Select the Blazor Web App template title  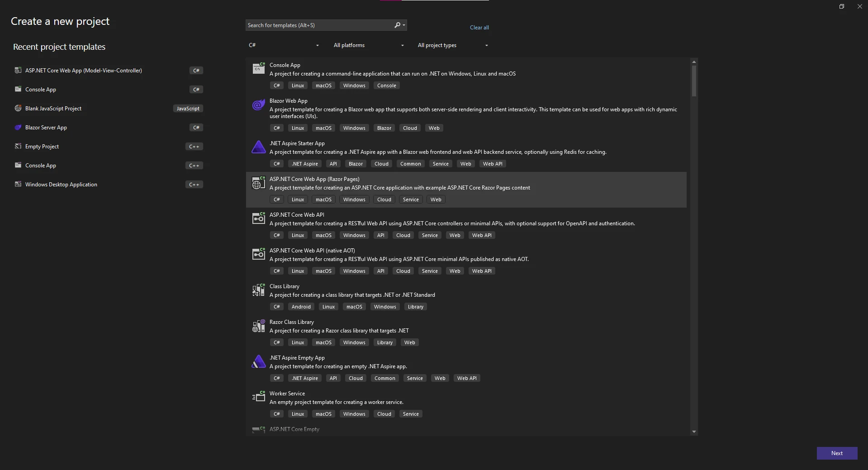pyautogui.click(x=288, y=101)
